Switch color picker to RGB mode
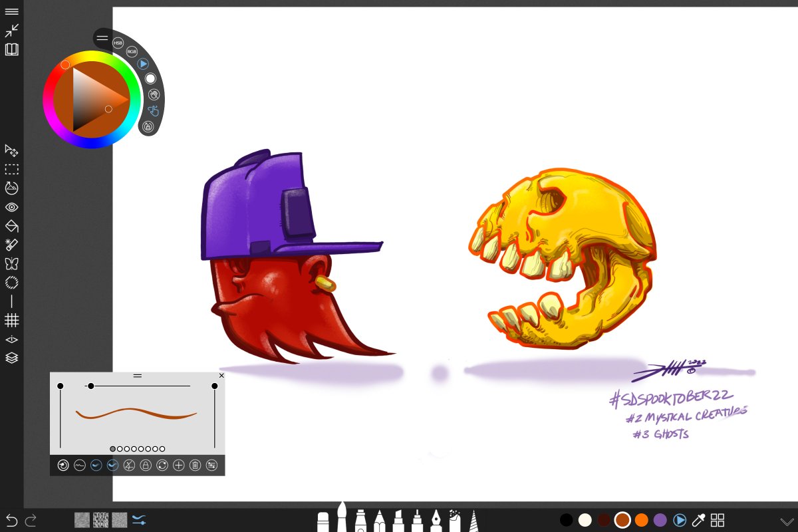This screenshot has width=798, height=532. 132,51
